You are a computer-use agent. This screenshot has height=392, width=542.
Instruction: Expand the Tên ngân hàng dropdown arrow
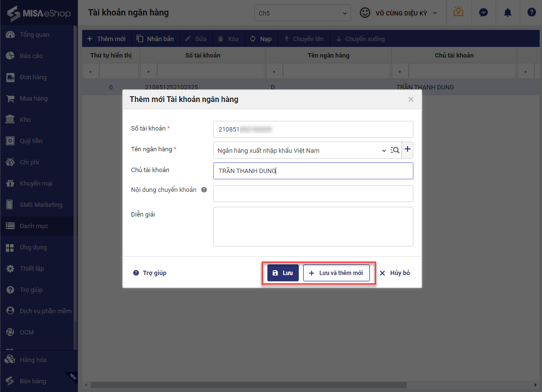tap(384, 150)
